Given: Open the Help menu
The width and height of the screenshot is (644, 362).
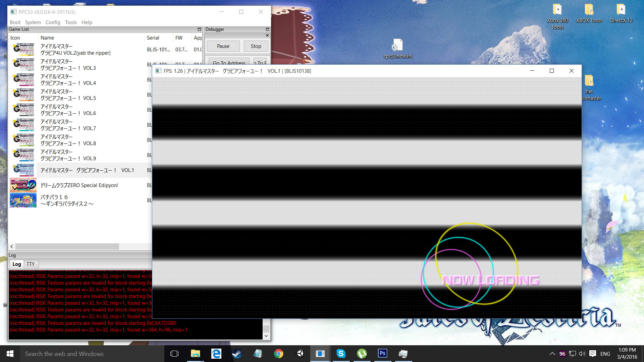Looking at the screenshot, I should (87, 22).
